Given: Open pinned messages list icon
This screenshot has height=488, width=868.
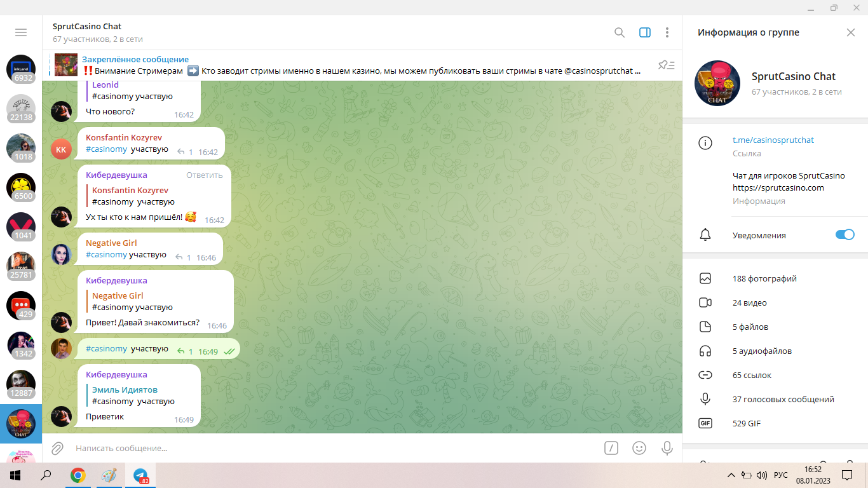Looking at the screenshot, I should (x=667, y=65).
